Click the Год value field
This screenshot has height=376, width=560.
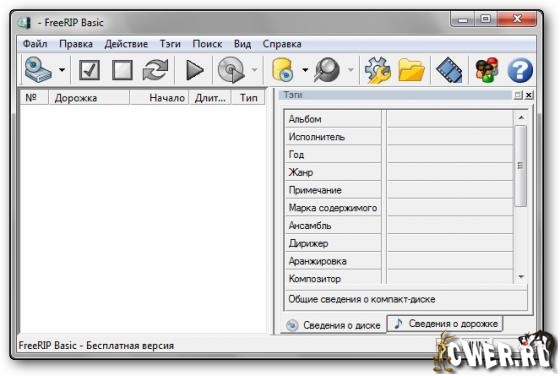pyautogui.click(x=450, y=155)
